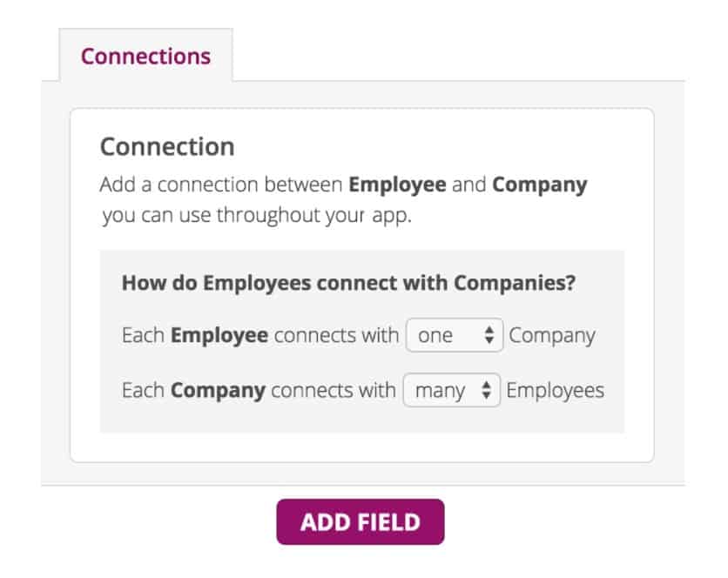Click "you can use throughout your app" text
Viewport: 728px width, 578px height.
256,215
